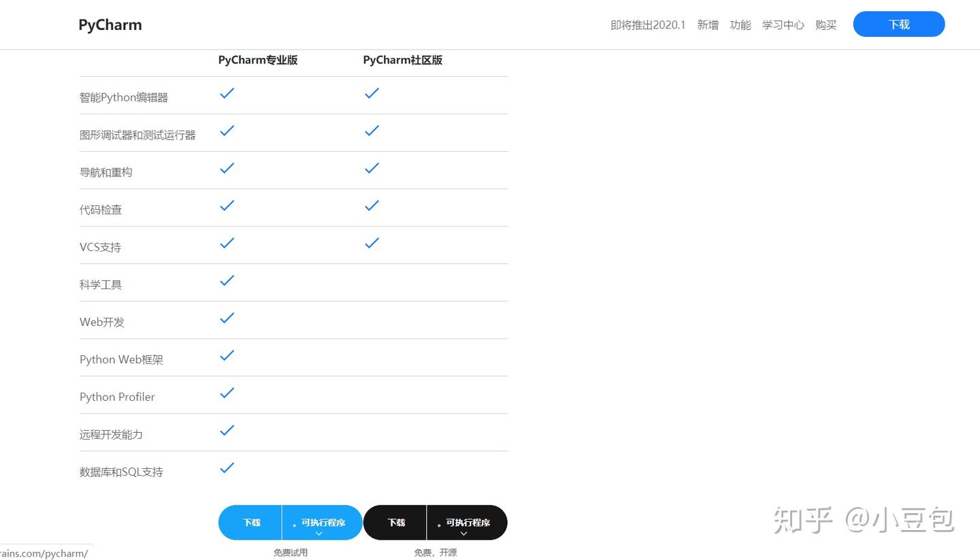Click the 智能Python编辑器 row label
980x560 pixels.
coord(124,97)
